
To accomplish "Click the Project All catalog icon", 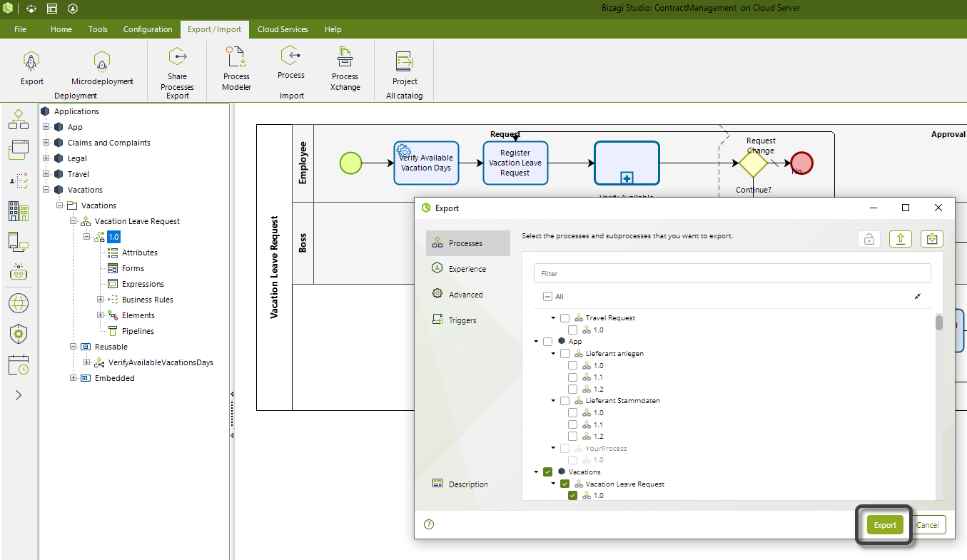I will (405, 62).
